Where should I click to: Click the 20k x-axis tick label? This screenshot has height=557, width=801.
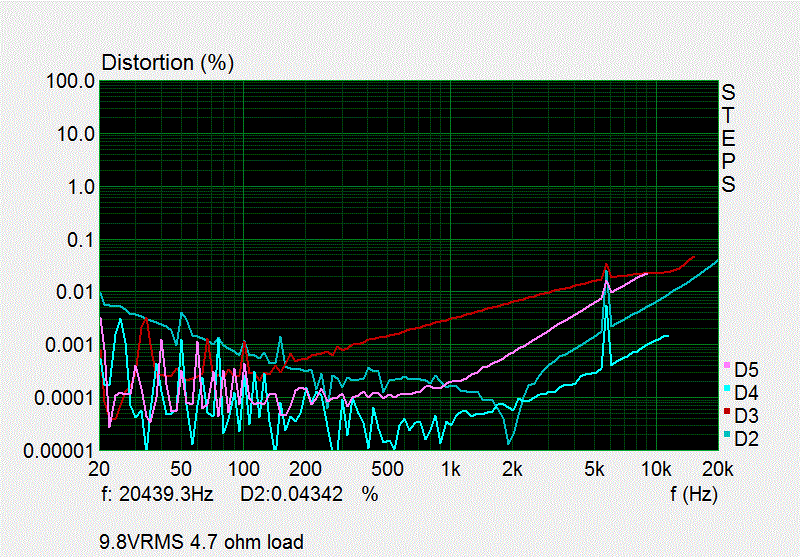pyautogui.click(x=718, y=469)
